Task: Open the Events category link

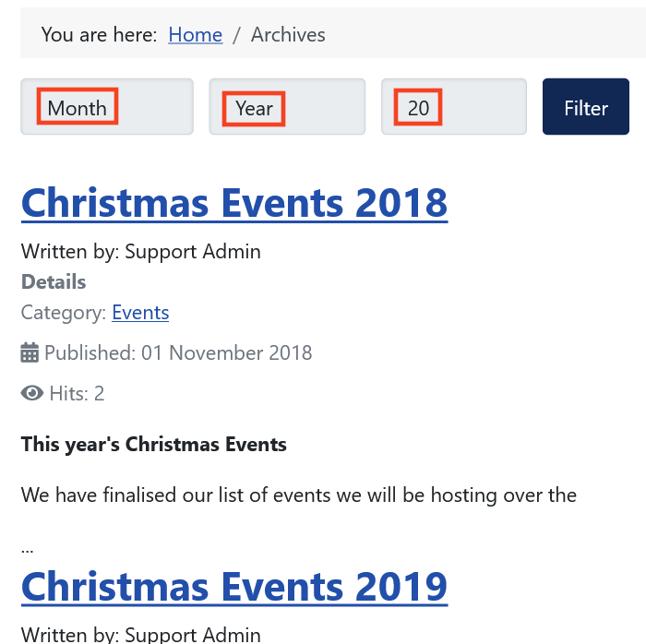Action: 140,313
